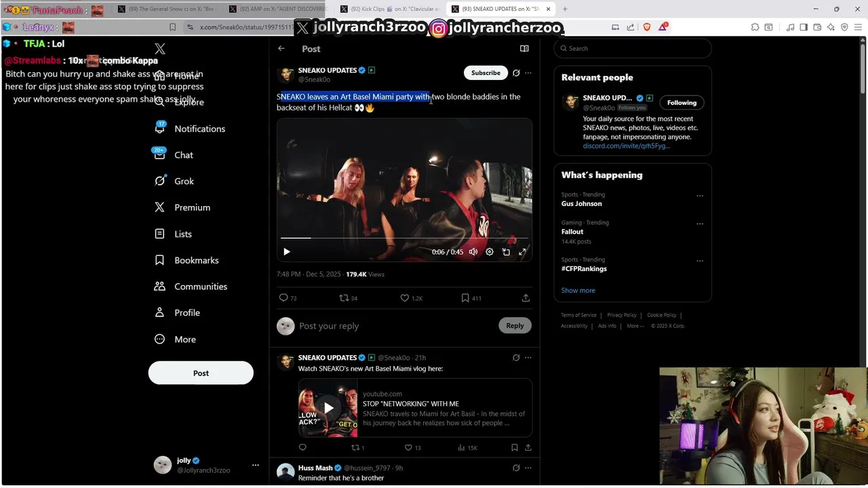Reply to the Art Basel vlog post
The width and height of the screenshot is (868, 488).
(x=302, y=447)
